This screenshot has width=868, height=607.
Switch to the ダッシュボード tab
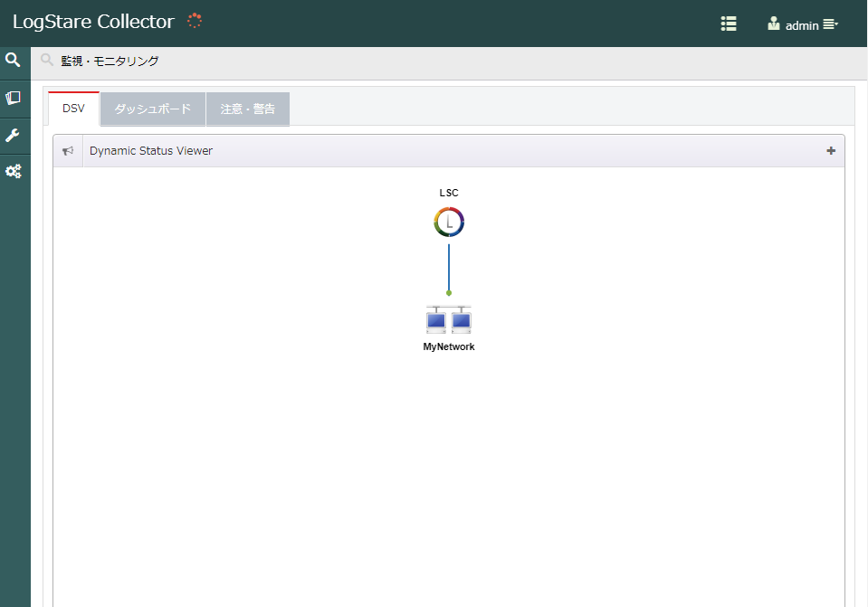coord(153,109)
